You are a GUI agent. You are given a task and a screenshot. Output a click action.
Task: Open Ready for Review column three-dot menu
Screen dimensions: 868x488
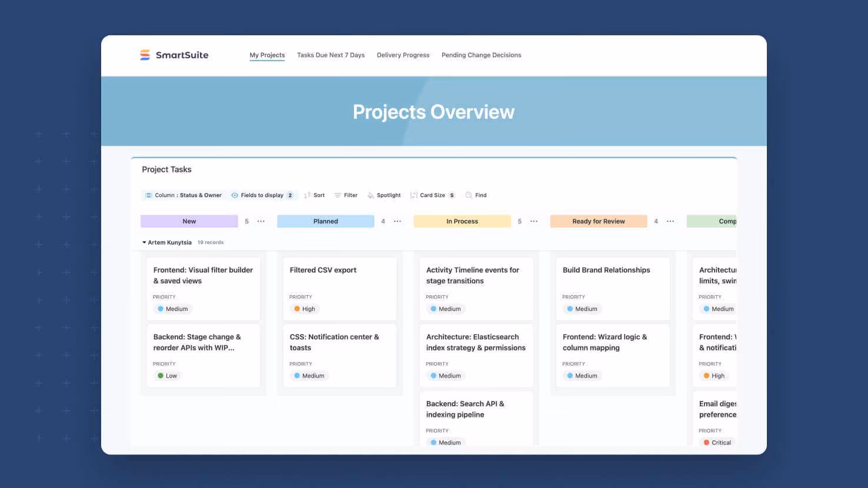(670, 222)
